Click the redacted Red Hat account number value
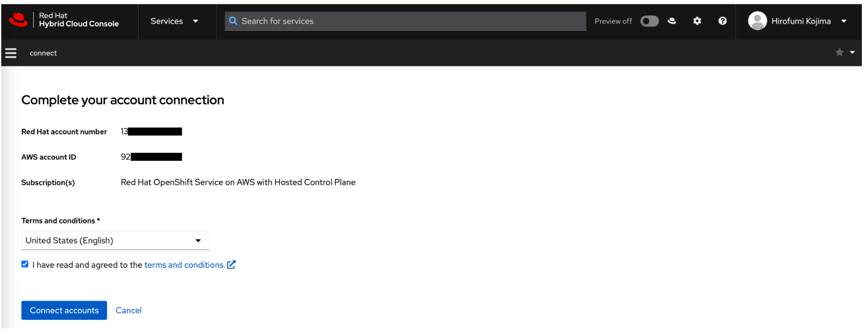The width and height of the screenshot is (868, 331). [x=151, y=132]
